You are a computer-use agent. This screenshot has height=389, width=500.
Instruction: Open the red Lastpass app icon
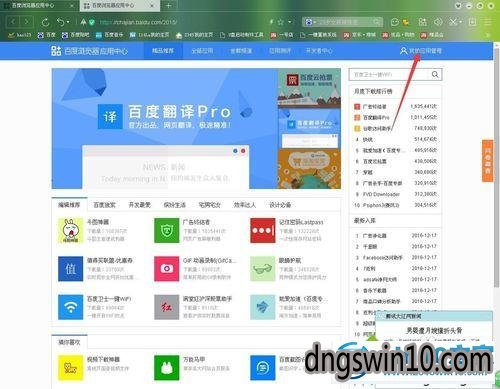(x=263, y=230)
